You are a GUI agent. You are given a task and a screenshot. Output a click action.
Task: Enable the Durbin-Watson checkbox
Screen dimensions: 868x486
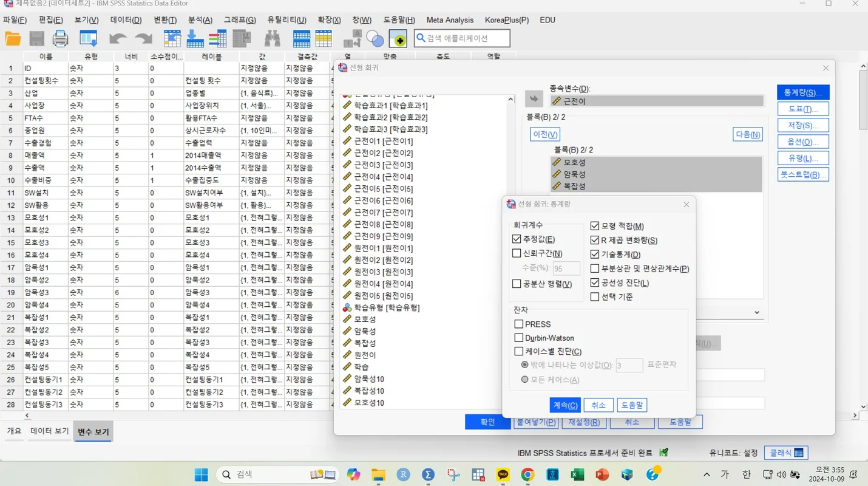coord(519,338)
